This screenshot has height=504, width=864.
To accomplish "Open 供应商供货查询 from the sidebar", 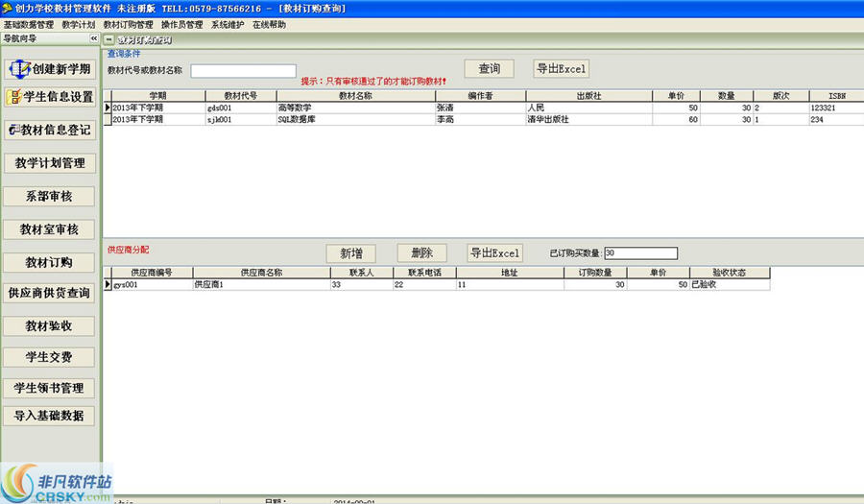I will pos(49,293).
